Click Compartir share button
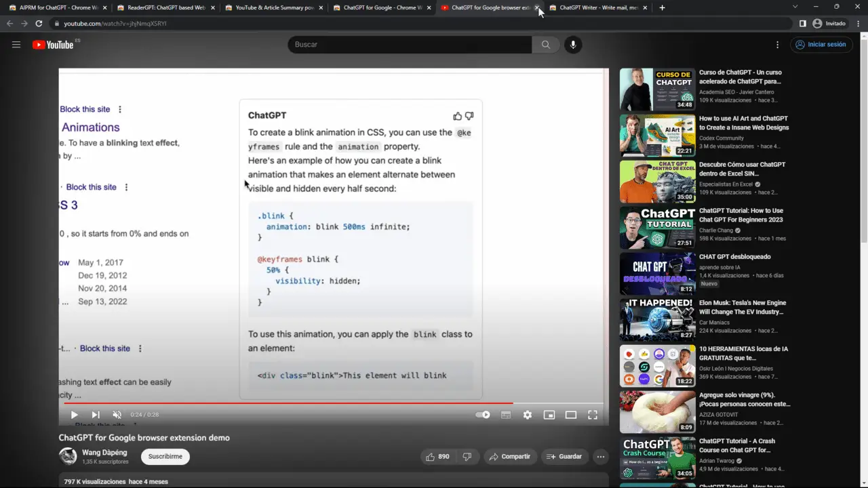Viewport: 868px width, 488px height. (510, 457)
